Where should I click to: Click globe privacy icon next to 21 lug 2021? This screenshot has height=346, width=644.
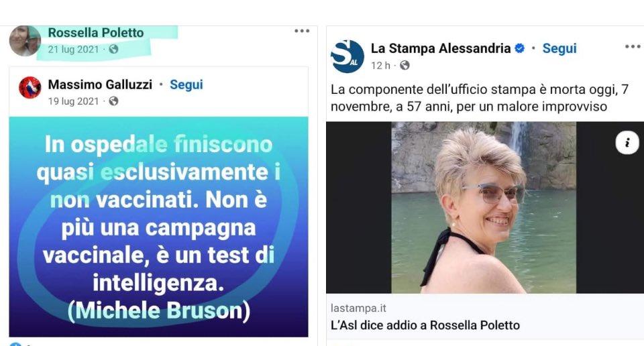(x=114, y=49)
